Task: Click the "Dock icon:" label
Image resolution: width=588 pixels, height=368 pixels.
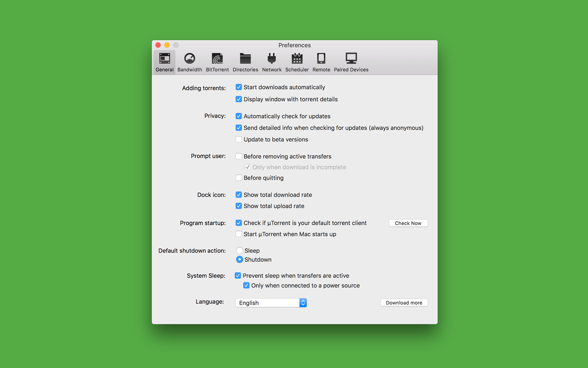Action: (212, 195)
